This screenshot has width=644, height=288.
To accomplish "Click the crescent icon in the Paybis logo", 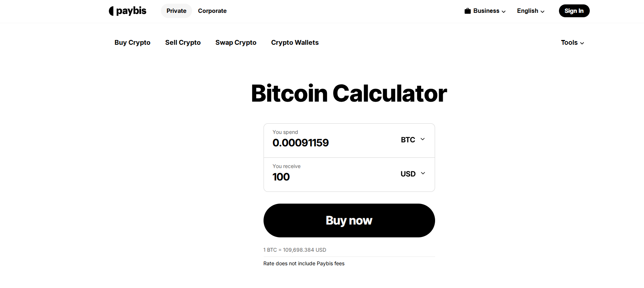I will coord(111,11).
